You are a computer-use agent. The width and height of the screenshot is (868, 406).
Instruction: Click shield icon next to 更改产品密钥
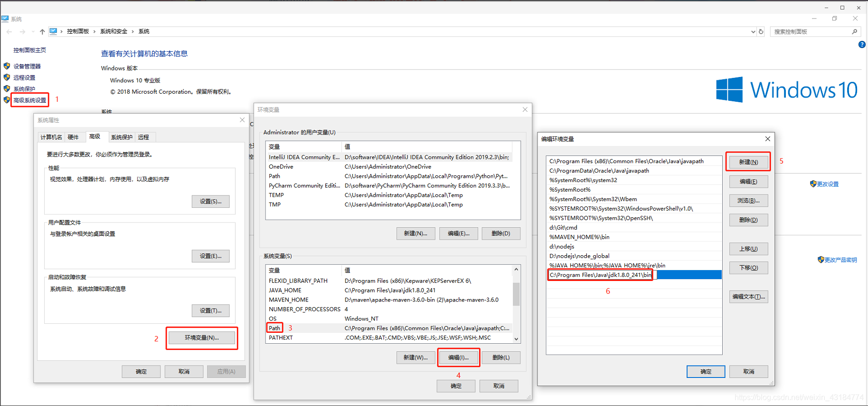821,260
